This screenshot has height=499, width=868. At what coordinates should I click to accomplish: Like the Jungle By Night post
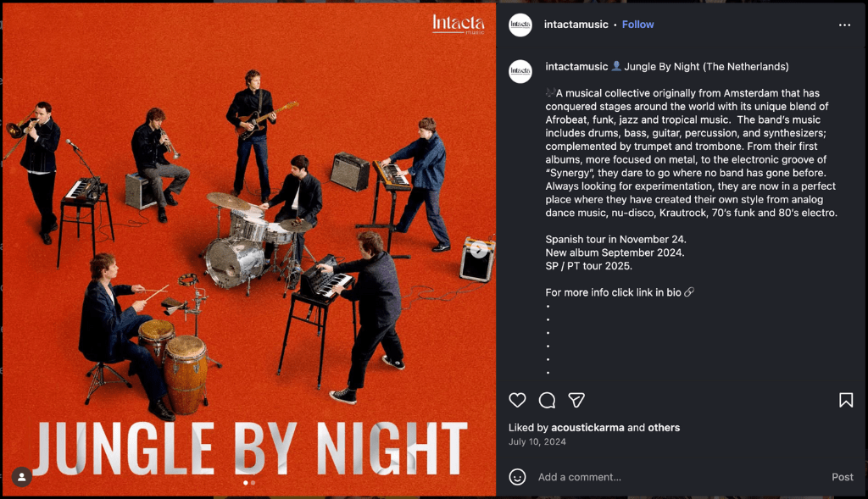click(x=517, y=400)
